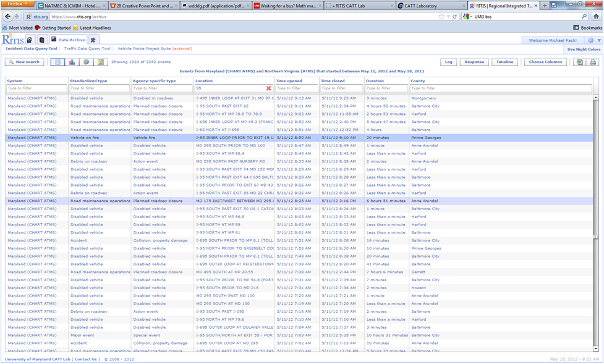Click the New search button
This screenshot has height=364, width=604.
pos(24,62)
